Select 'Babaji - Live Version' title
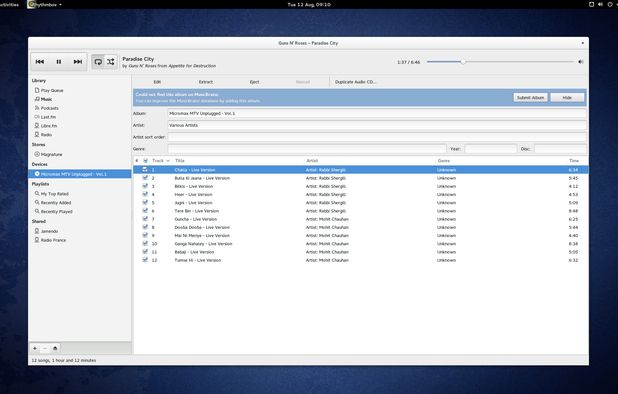618x394 pixels. [x=194, y=252]
